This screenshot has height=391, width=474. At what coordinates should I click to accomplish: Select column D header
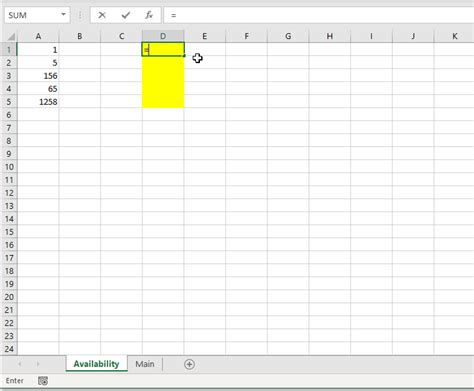[x=163, y=36]
